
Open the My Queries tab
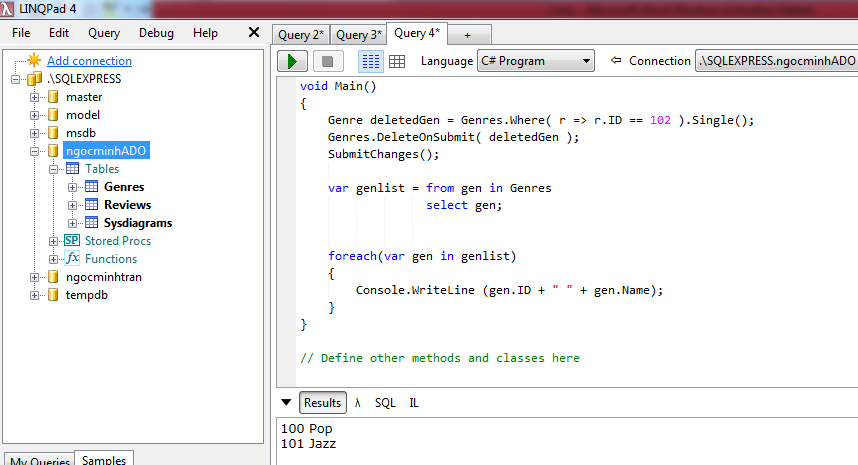(40, 461)
